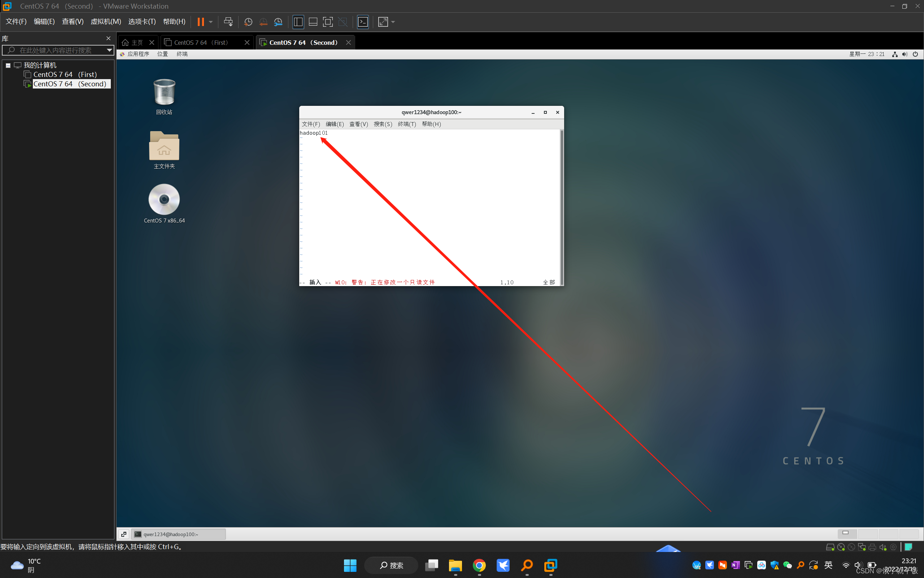Click the VMware hard disk status icon
924x578 pixels.
(830, 547)
